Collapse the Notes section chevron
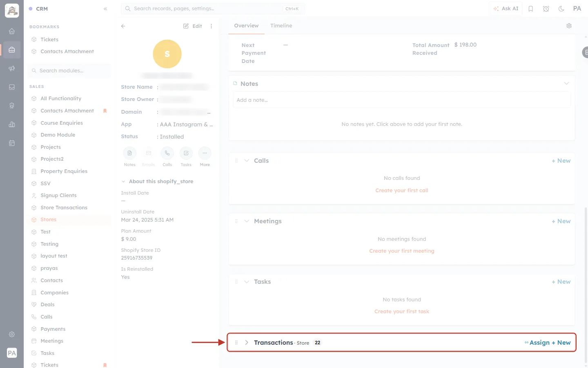The width and height of the screenshot is (588, 368). point(566,83)
